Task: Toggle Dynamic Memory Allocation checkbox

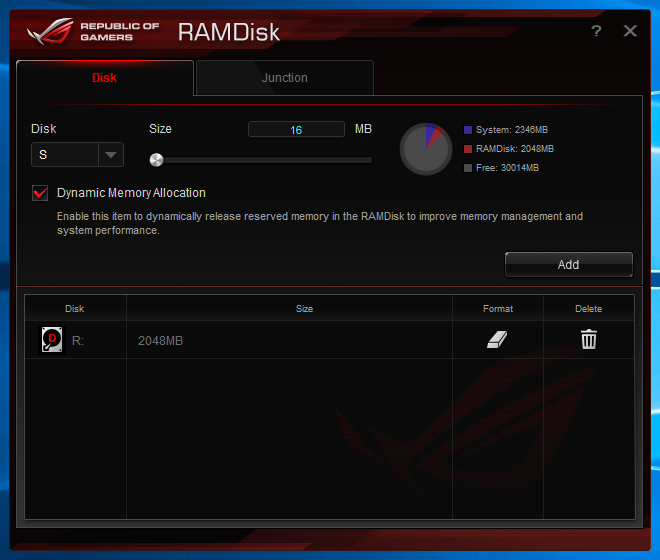Action: [x=40, y=193]
